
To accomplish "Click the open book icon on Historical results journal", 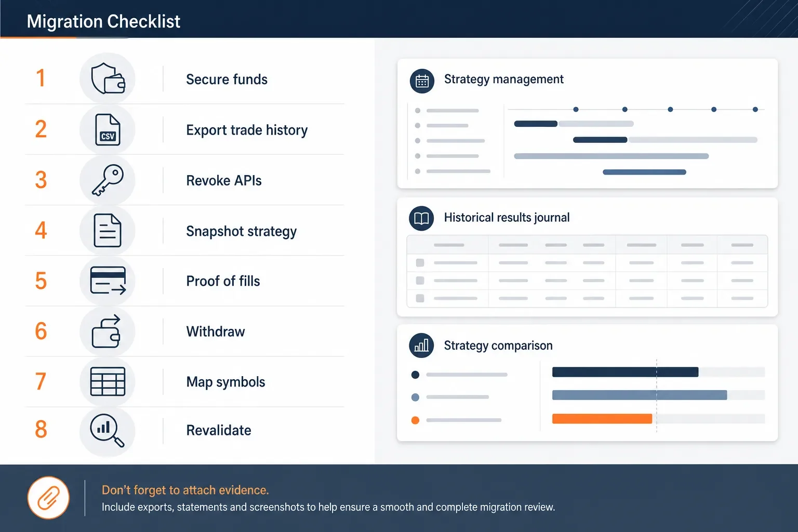I will [421, 218].
